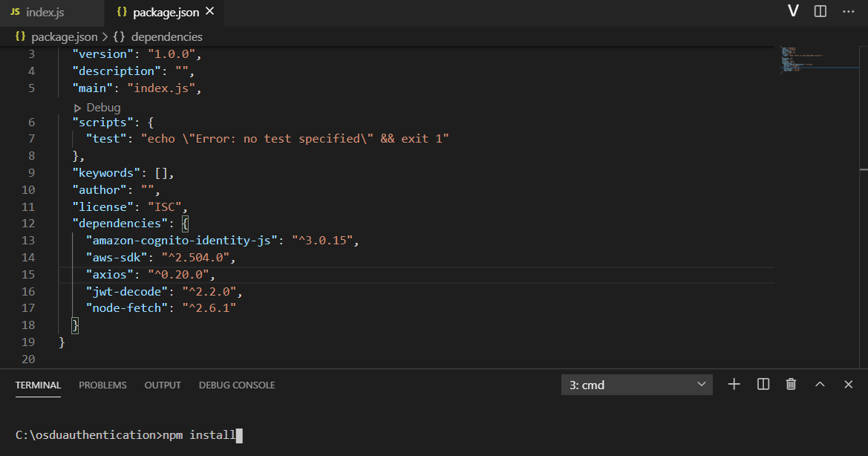Screen dimensions: 868x456
Task: Click the "jwt-decode" dependency name
Action: (x=127, y=292)
